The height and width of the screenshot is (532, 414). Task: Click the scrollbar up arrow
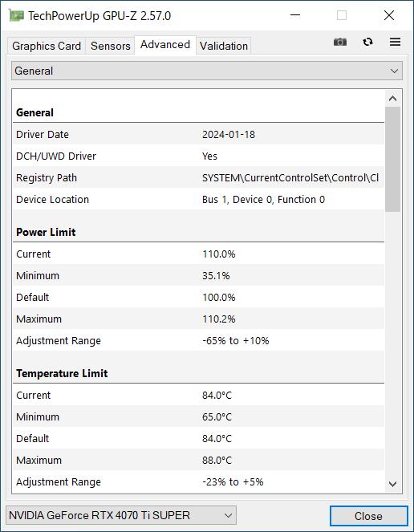(392, 99)
